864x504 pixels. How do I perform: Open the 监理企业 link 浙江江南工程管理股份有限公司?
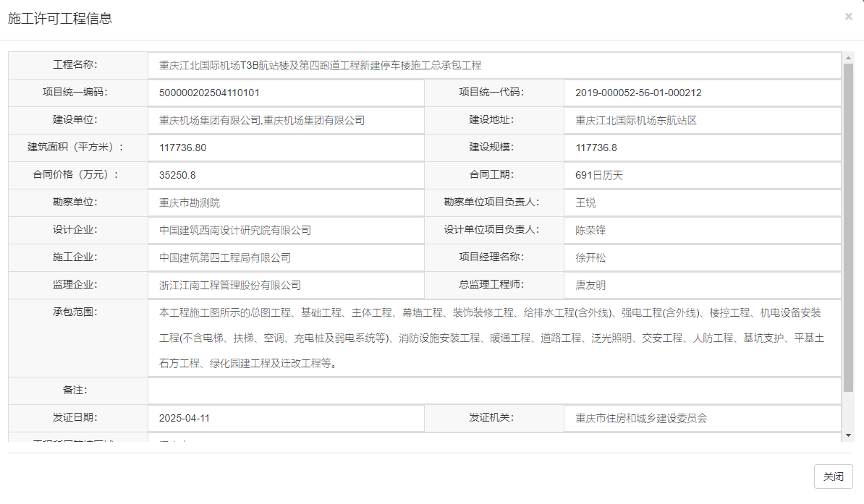point(232,285)
